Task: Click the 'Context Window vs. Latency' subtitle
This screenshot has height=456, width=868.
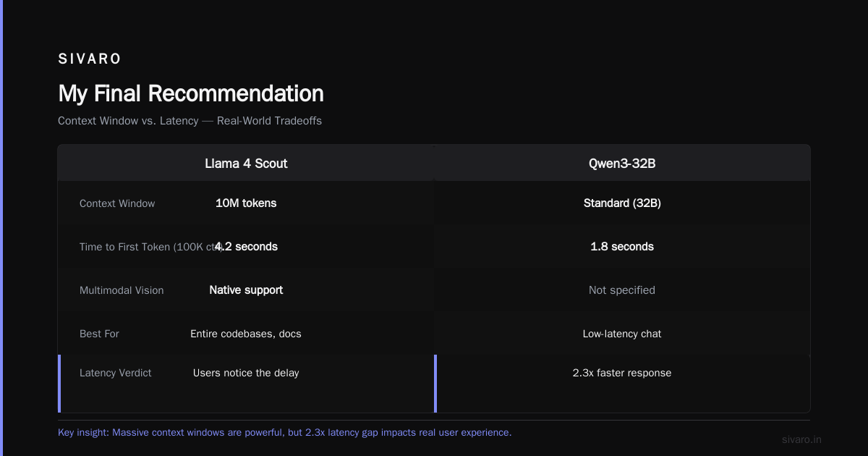Action: click(190, 121)
